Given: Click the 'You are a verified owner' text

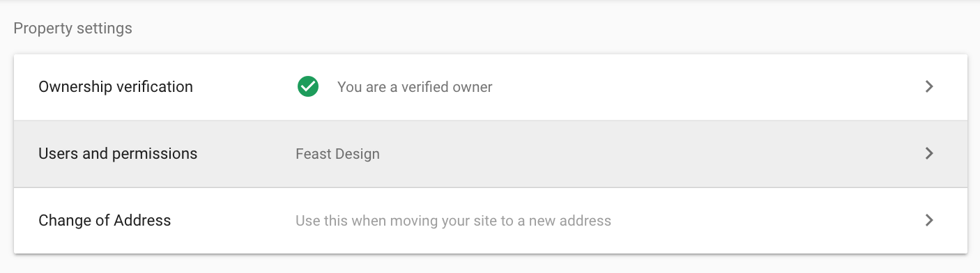Looking at the screenshot, I should coord(415,87).
